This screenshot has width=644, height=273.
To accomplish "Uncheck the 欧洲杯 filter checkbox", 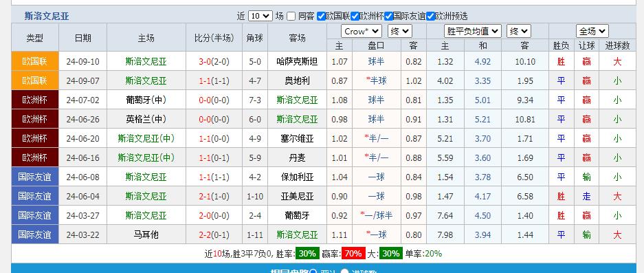I will (x=355, y=16).
